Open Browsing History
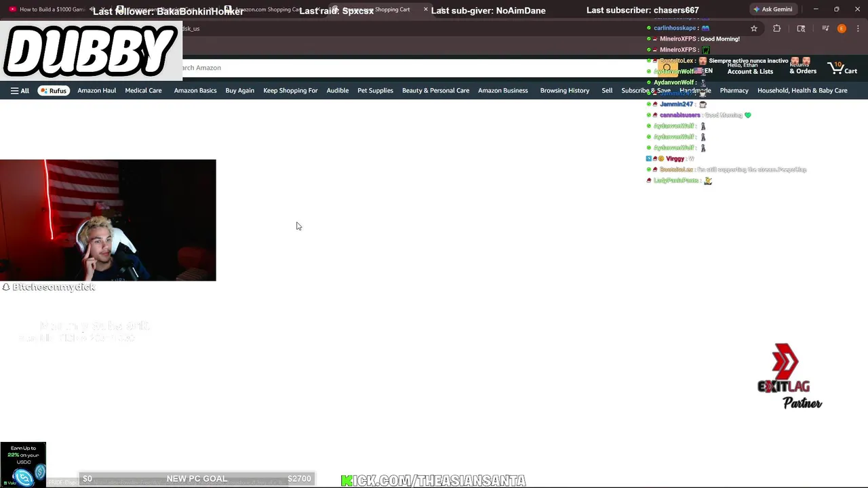Viewport: 868px width, 488px height. click(564, 90)
